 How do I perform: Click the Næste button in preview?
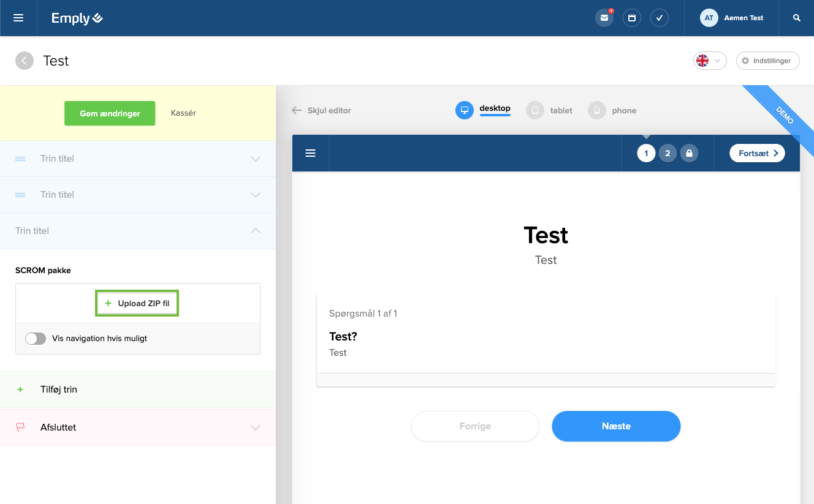(x=616, y=426)
